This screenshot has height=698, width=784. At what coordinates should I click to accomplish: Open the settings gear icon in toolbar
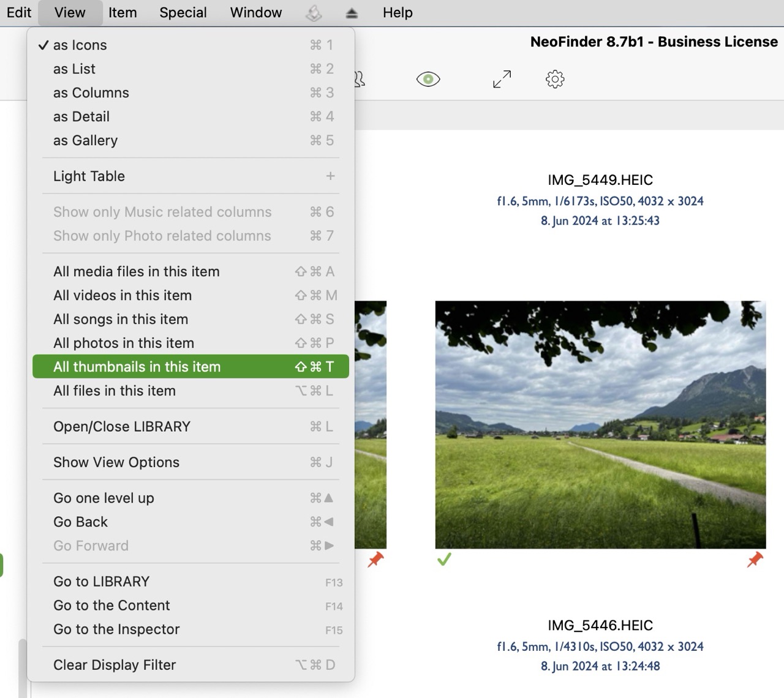click(555, 79)
